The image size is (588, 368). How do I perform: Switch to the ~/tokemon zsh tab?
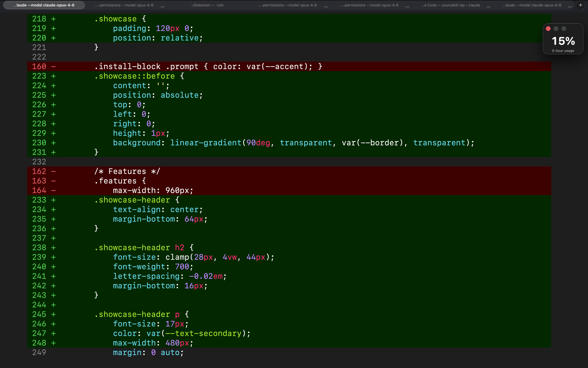207,5
